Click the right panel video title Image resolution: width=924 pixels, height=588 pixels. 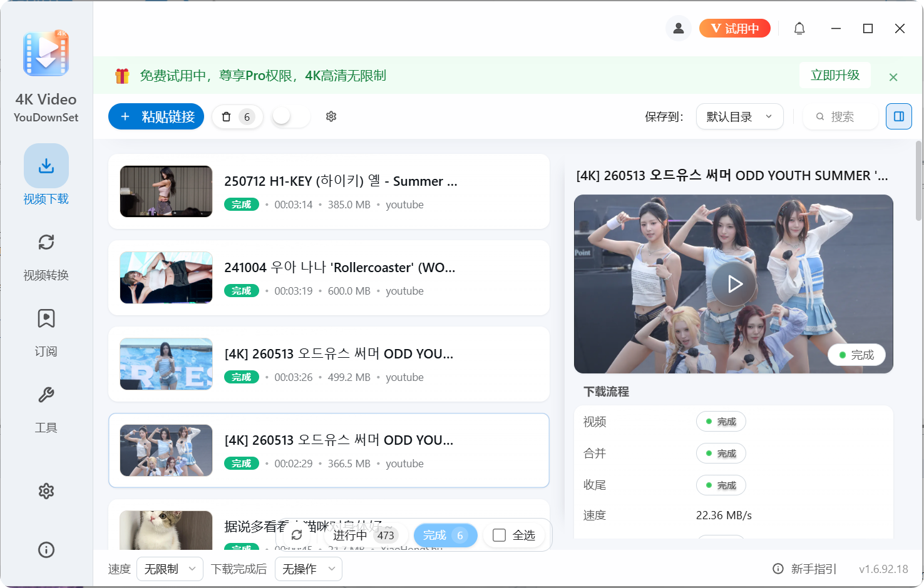pos(732,176)
